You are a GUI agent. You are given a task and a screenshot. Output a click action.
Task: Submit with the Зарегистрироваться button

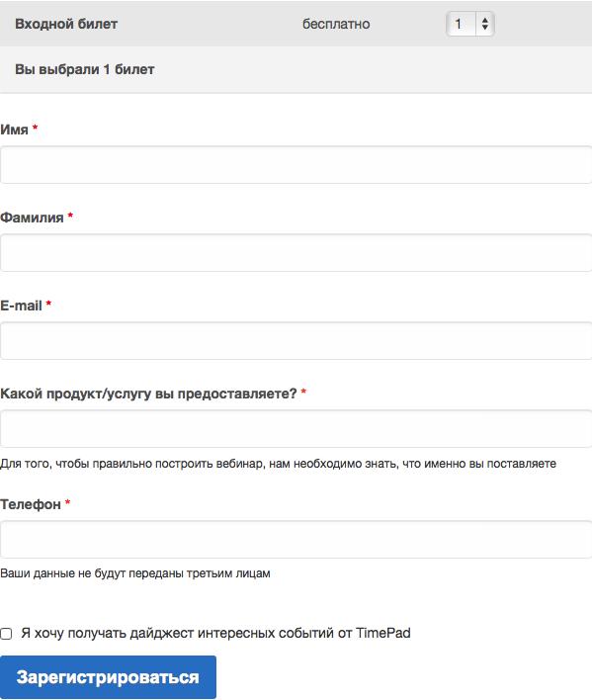click(108, 677)
